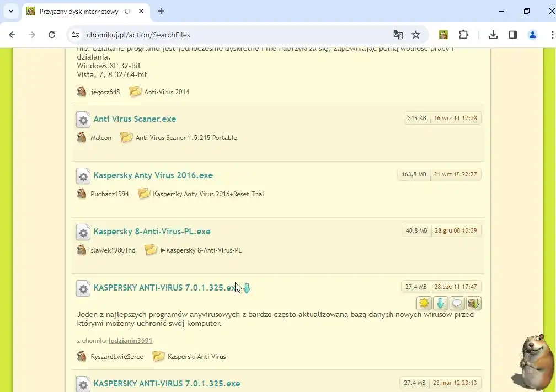Reload the chomikuj.pl page
Image resolution: width=556 pixels, height=392 pixels.
(52, 35)
